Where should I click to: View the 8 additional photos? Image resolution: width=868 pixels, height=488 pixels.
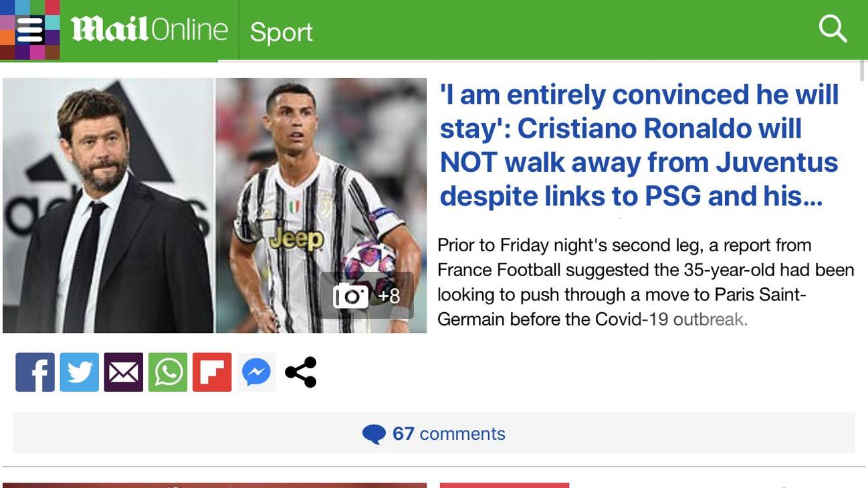[x=389, y=295]
